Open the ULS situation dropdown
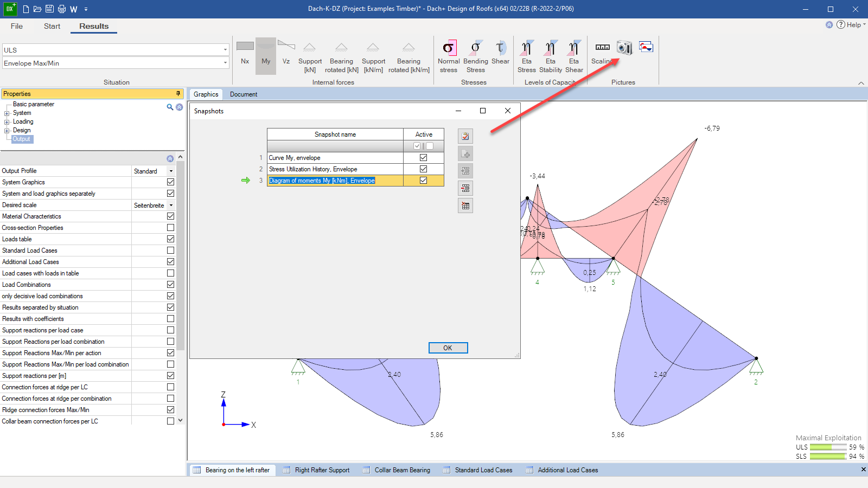868x488 pixels. point(225,50)
